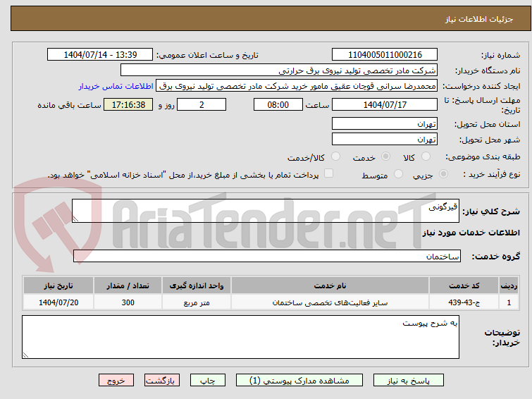
Task: Click the خروج exit button
Action: (x=116, y=381)
